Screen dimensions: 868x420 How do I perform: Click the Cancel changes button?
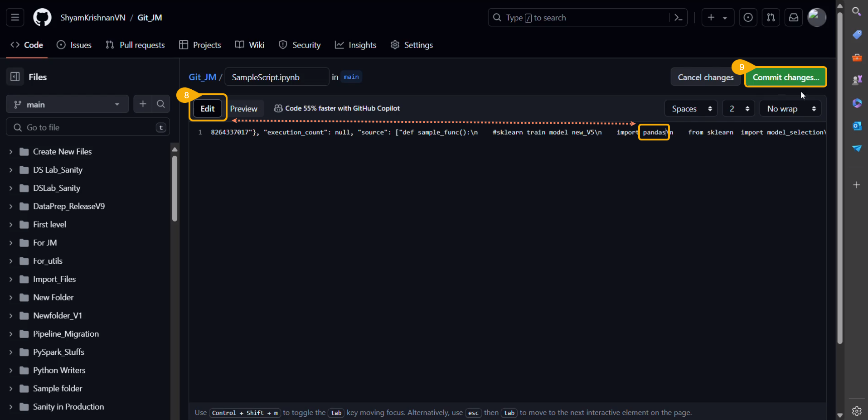coord(705,77)
